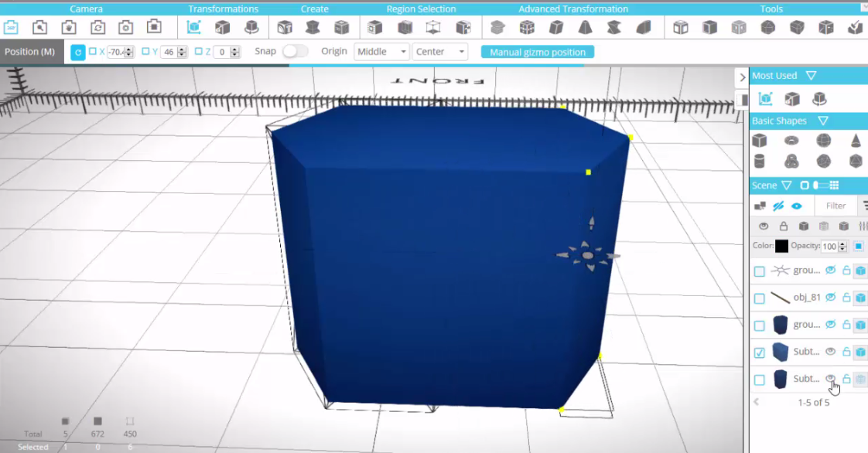Open the Transformations toolbar category
This screenshot has width=868, height=453.
tap(223, 9)
